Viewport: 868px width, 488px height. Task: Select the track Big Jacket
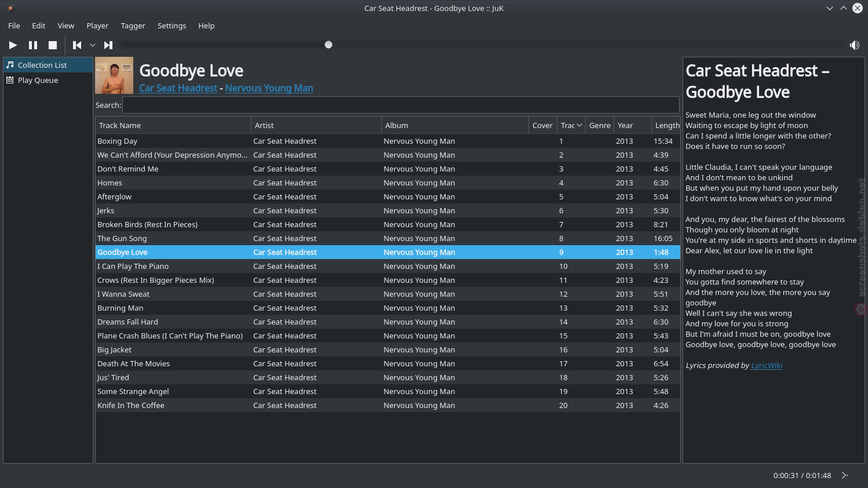point(388,349)
